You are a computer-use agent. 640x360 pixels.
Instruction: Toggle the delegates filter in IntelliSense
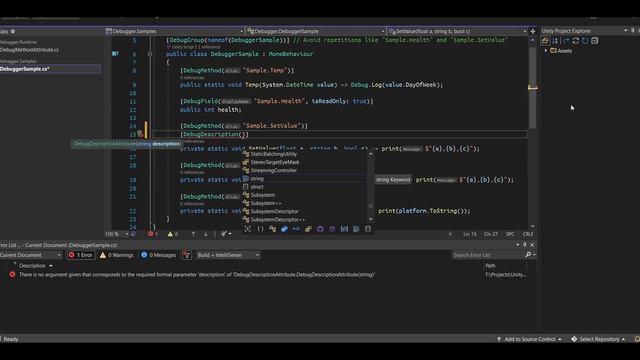320,229
